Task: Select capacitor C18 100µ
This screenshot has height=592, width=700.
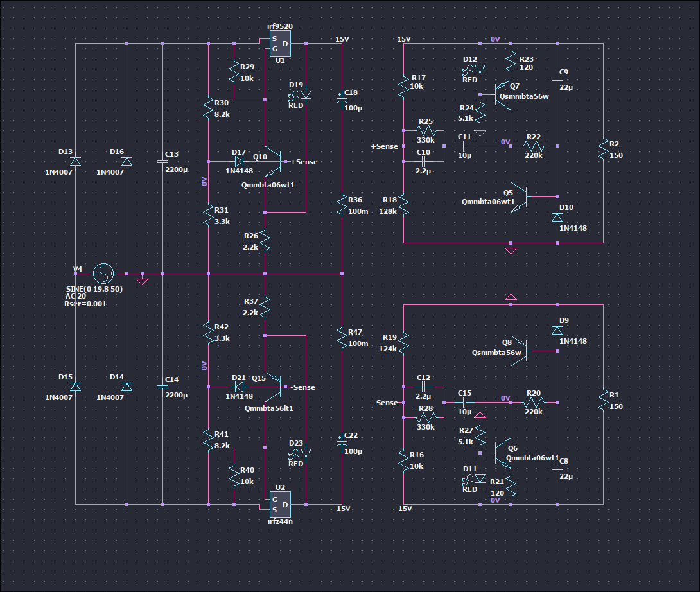Action: 342,99
